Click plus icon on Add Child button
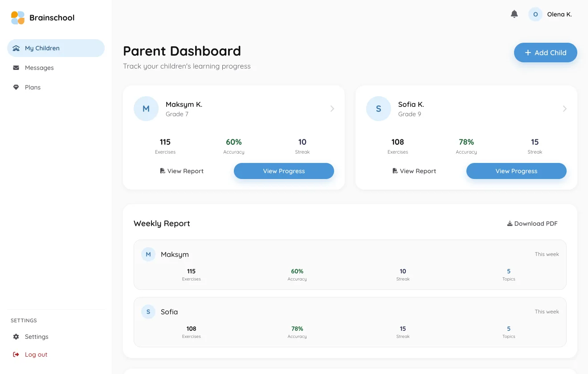The height and width of the screenshot is (374, 588). (528, 53)
